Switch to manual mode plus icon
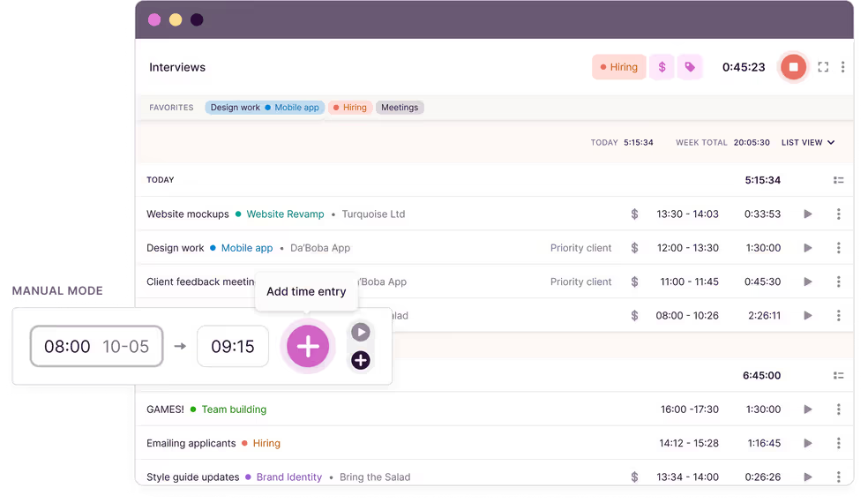This screenshot has height=503, width=868. pos(361,360)
